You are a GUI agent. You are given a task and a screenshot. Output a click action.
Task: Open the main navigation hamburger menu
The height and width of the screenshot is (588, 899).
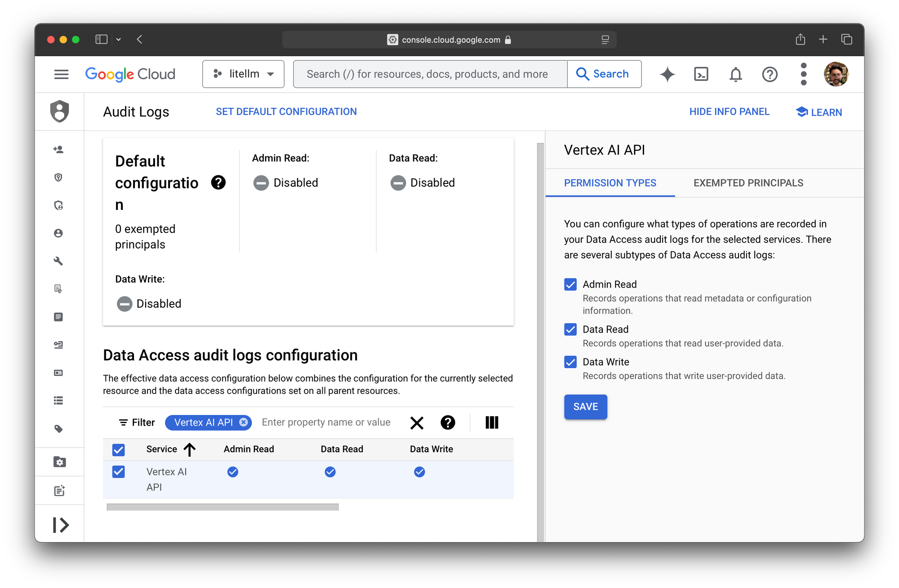tap(62, 74)
